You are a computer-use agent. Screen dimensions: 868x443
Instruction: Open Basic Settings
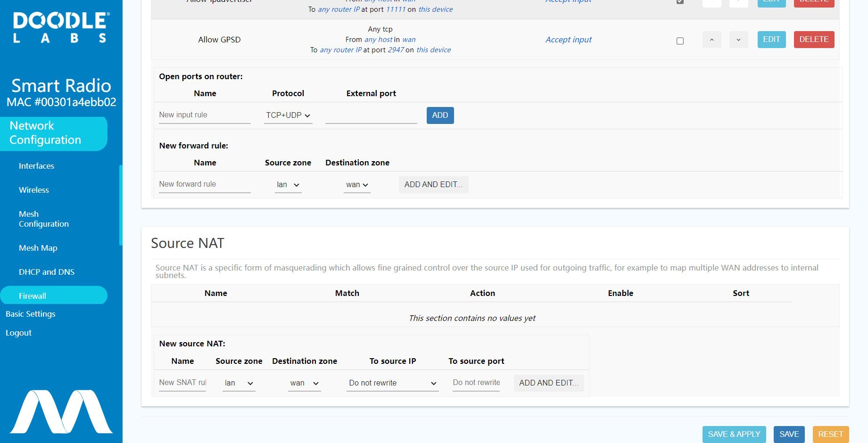point(31,314)
